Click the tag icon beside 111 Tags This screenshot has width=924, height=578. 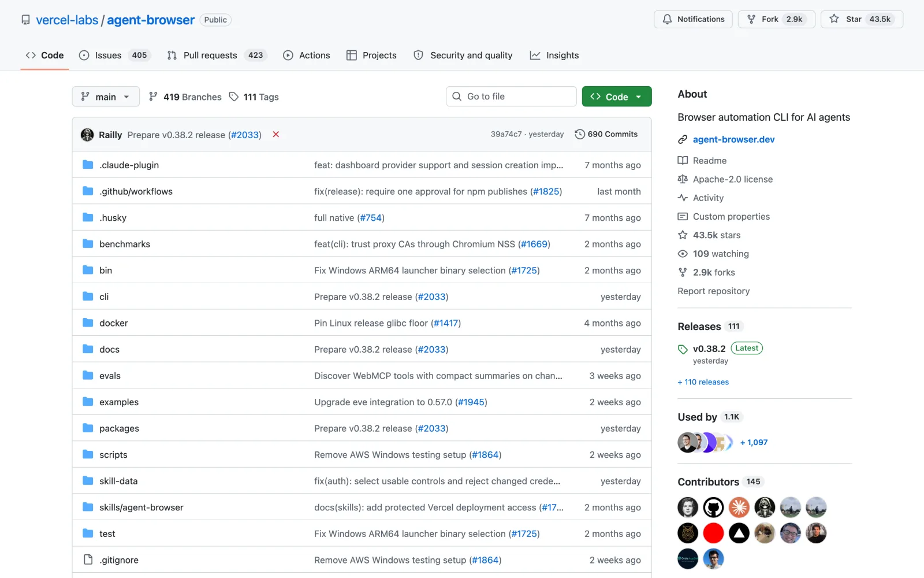point(234,97)
